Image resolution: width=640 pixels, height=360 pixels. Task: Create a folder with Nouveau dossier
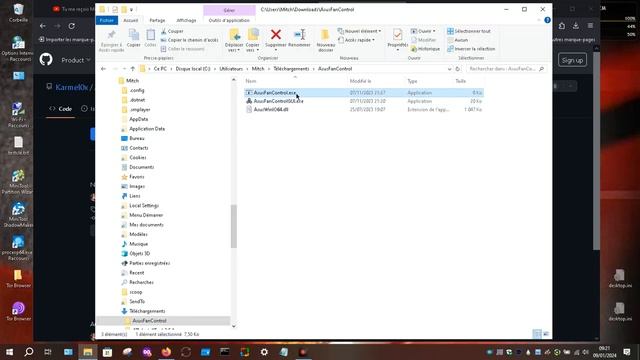[325, 40]
